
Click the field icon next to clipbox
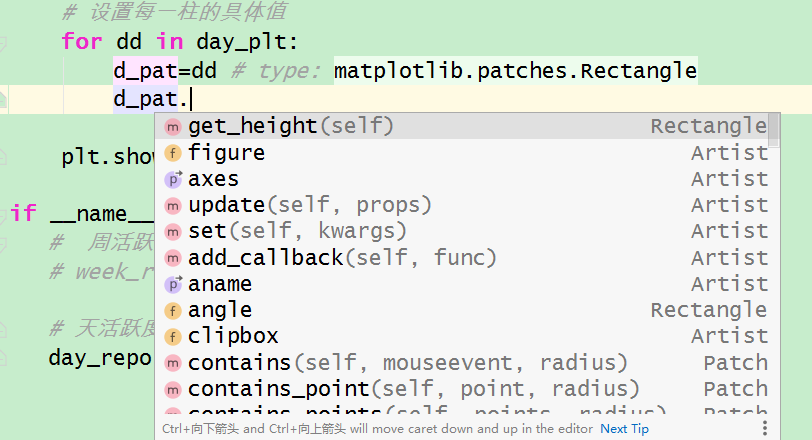pos(172,336)
